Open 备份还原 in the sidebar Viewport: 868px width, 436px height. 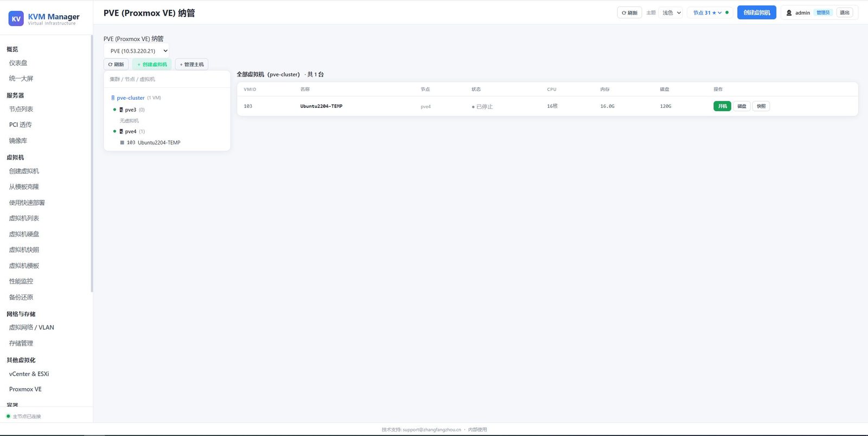coord(21,297)
